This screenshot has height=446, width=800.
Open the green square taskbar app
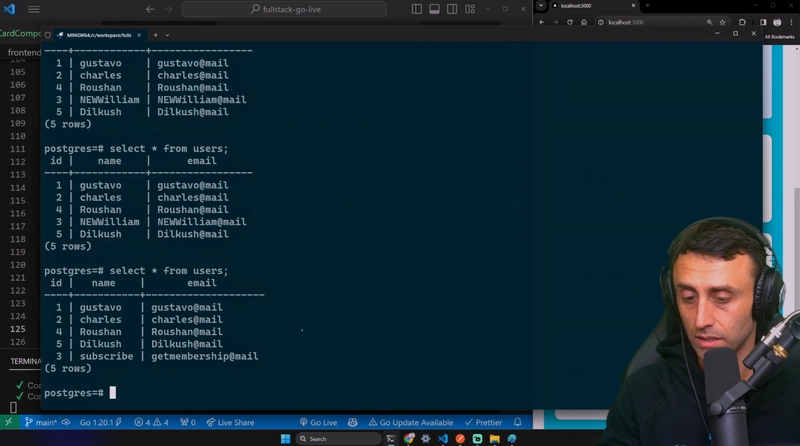point(477,438)
